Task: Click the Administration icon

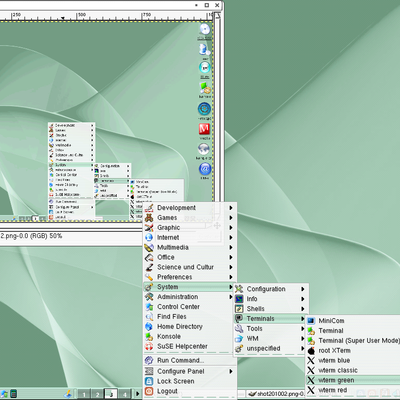Action: click(x=149, y=297)
